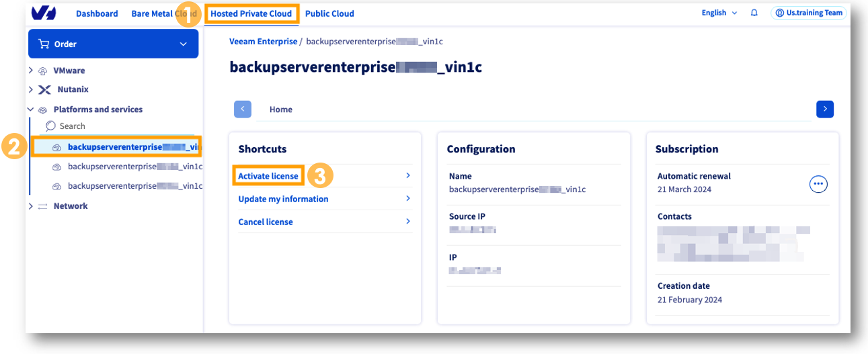Screen dimensions: 868x354
Task: Click the shopping cart icon in Order
Action: tap(44, 44)
